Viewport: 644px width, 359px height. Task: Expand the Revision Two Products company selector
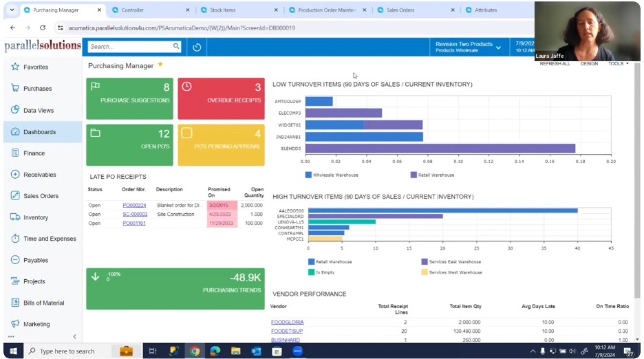click(468, 47)
